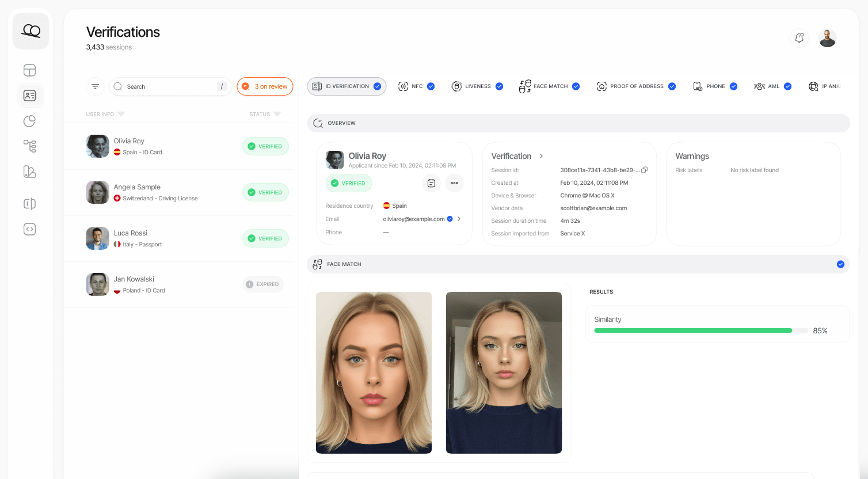Open the three-dot menu on Olivia Roy's card
The width and height of the screenshot is (868, 479).
click(454, 183)
